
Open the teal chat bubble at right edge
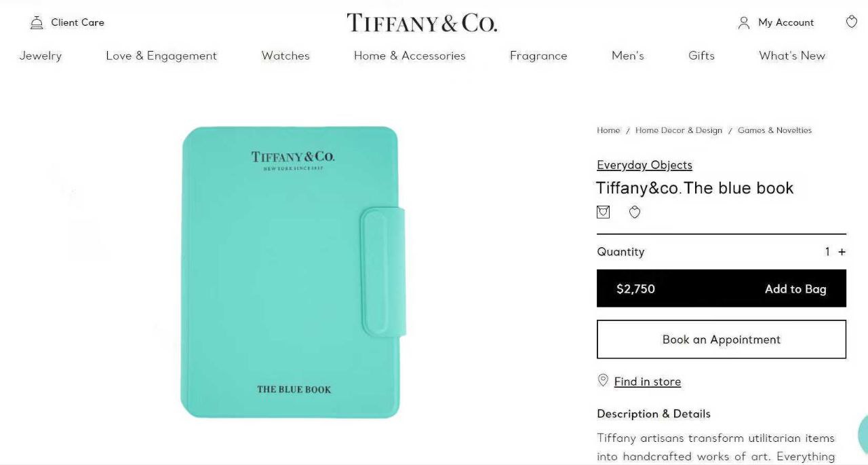pyautogui.click(x=863, y=433)
